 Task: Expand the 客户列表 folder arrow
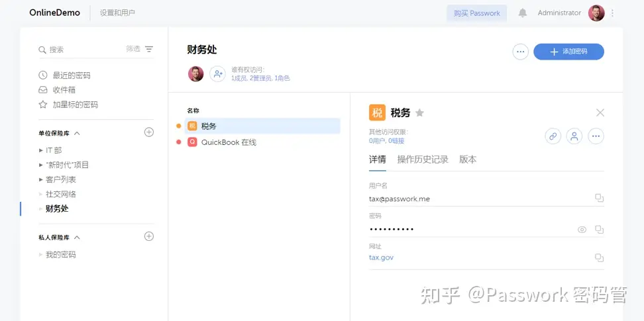pyautogui.click(x=40, y=179)
